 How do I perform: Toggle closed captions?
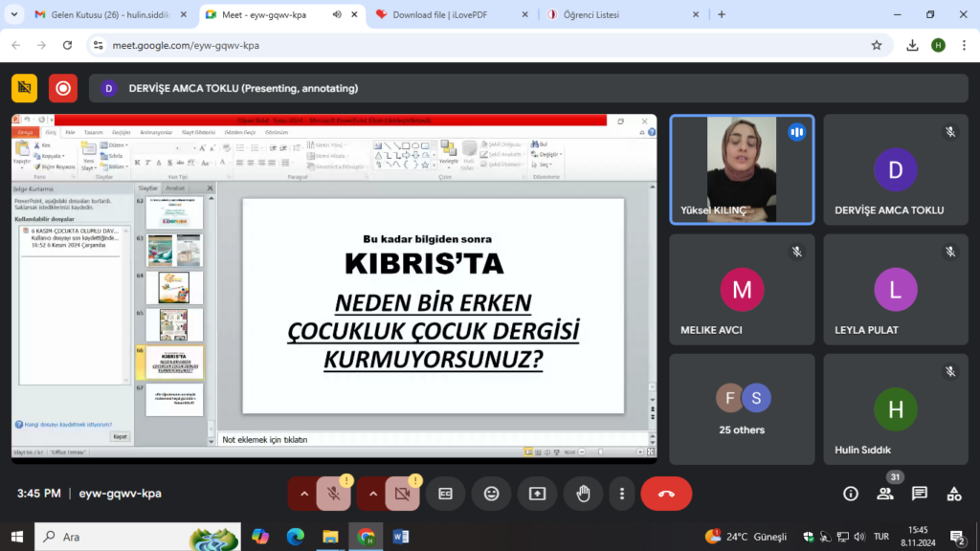point(445,494)
